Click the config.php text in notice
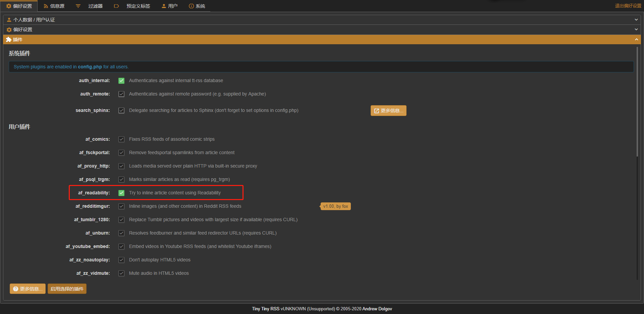The width and height of the screenshot is (644, 314). click(x=90, y=67)
